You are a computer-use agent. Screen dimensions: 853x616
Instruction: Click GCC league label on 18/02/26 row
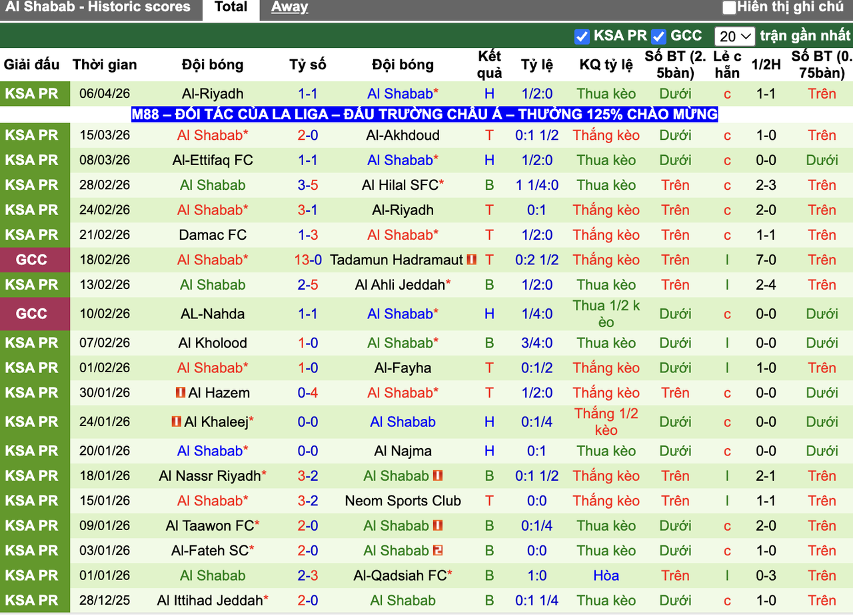point(31,260)
